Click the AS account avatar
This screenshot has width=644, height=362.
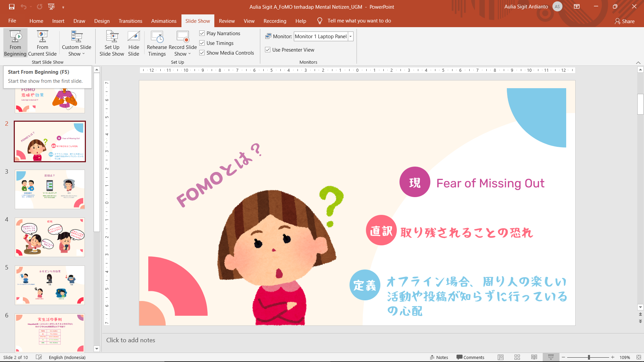coord(557,7)
